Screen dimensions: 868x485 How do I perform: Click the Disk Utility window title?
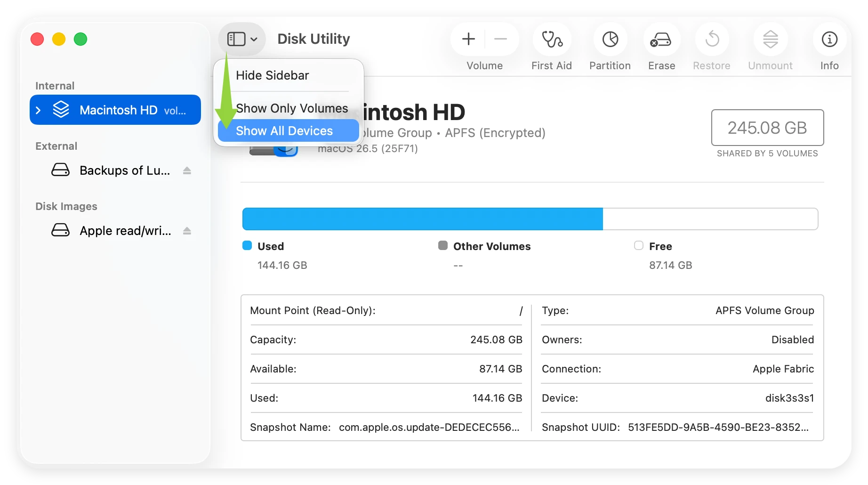click(x=313, y=39)
